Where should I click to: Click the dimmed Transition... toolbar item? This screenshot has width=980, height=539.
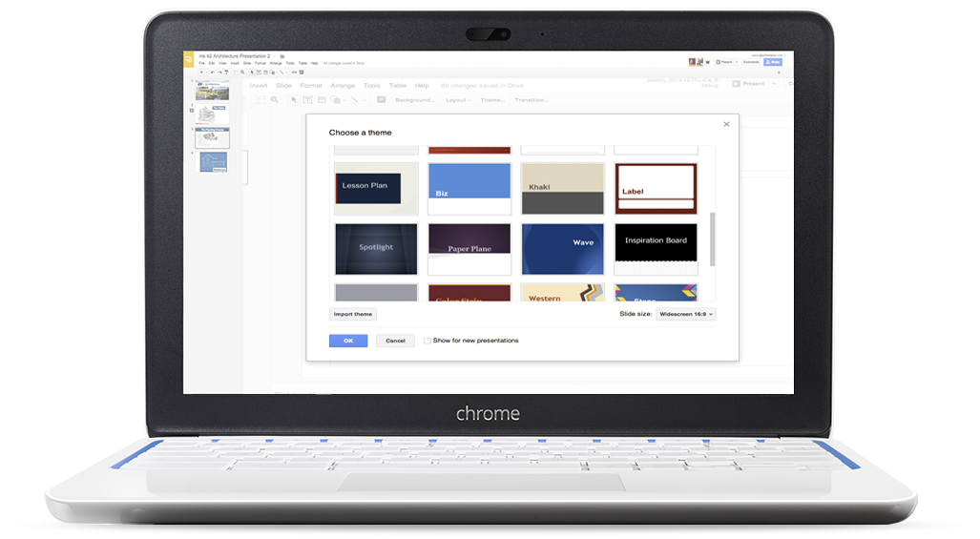[532, 100]
